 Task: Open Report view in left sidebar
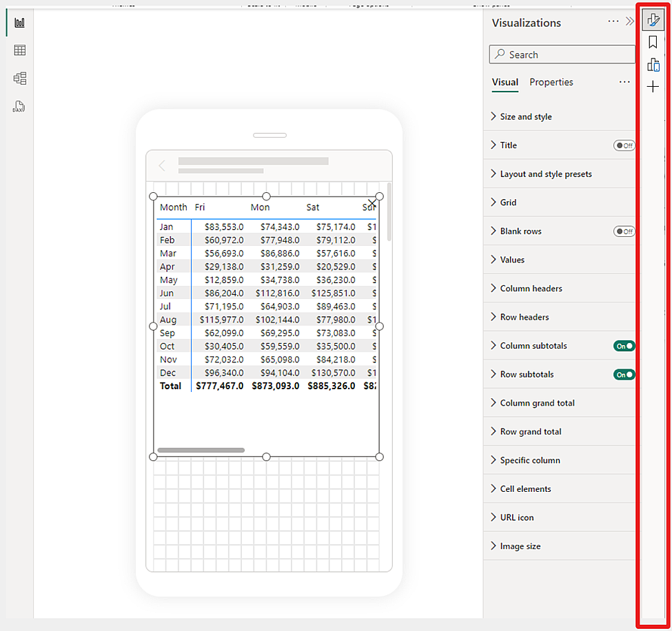(20, 23)
